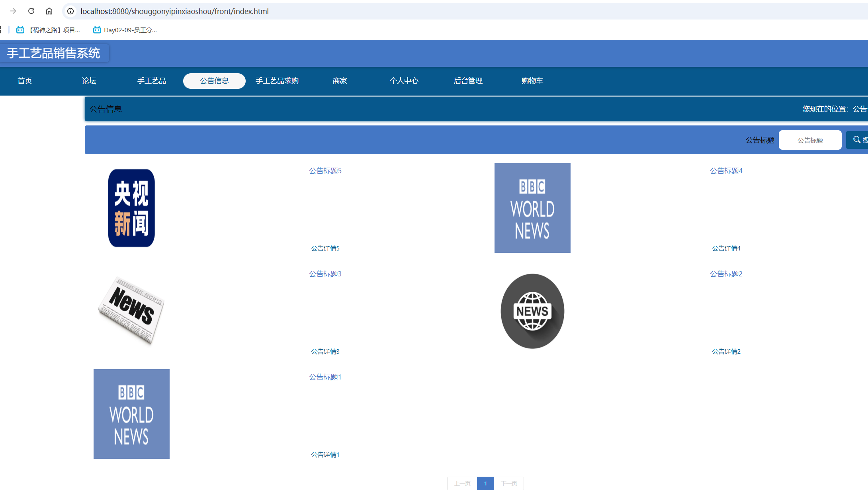Click the site info icon in address bar

(70, 11)
